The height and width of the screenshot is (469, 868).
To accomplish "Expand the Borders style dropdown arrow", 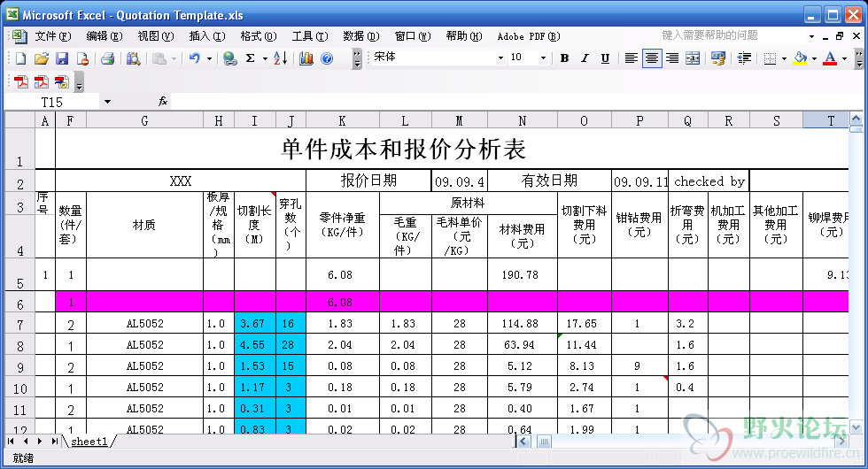I will (x=784, y=58).
